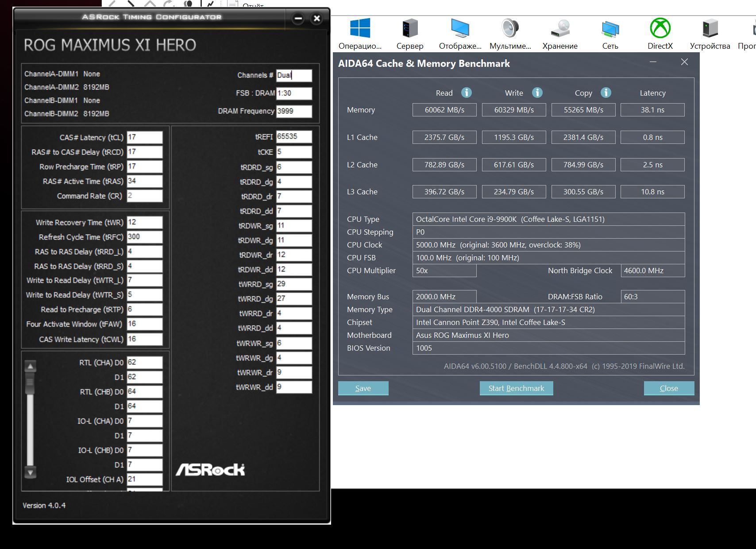Click the tCKE value field
756x549 pixels.
click(x=294, y=152)
